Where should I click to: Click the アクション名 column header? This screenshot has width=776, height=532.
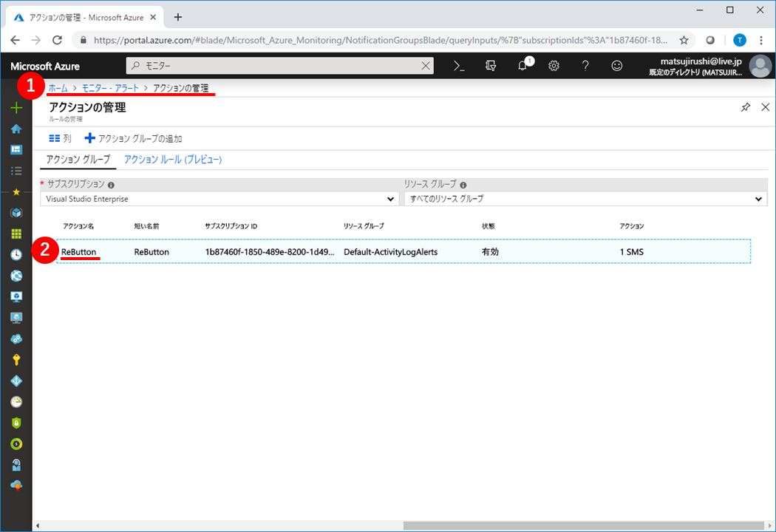[x=78, y=226]
